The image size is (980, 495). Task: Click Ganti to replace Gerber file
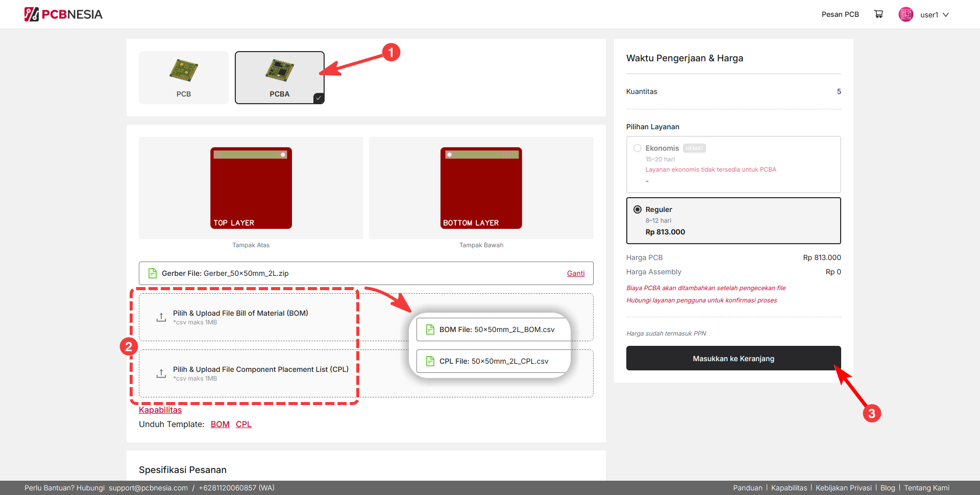(576, 273)
